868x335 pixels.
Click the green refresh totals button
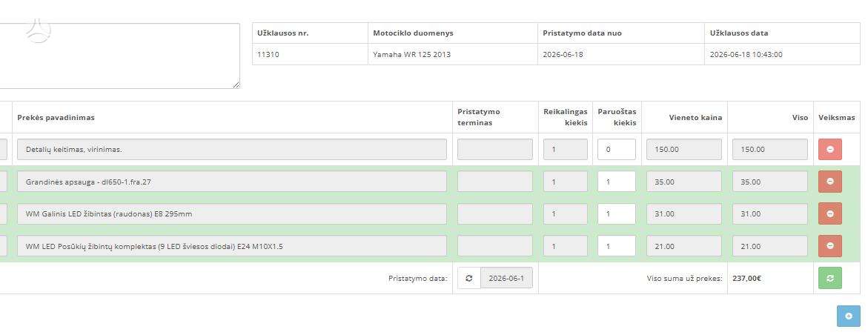[x=829, y=278]
